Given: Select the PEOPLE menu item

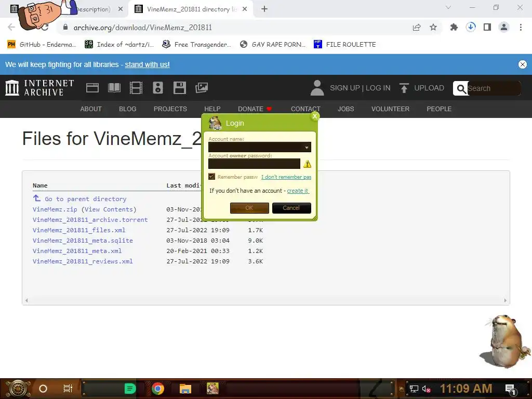Looking at the screenshot, I should click(x=439, y=109).
